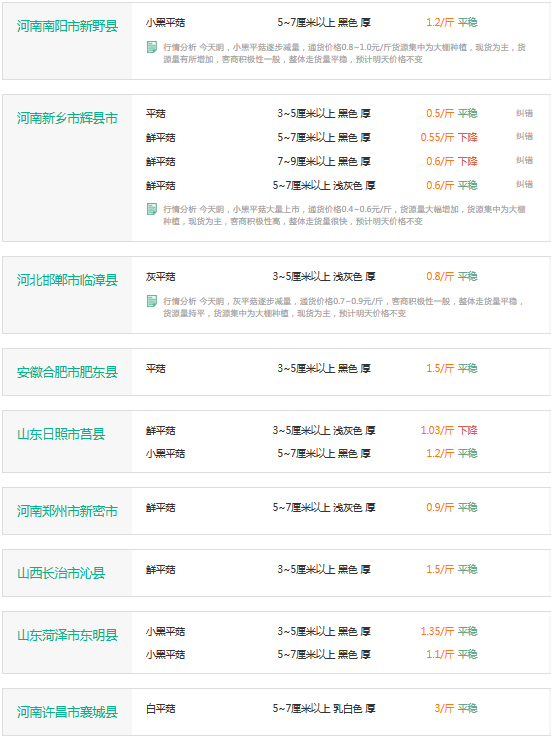Click market analysis icon in 河南南阳市新野县 row
Screen dimensions: 551x741
152,47
